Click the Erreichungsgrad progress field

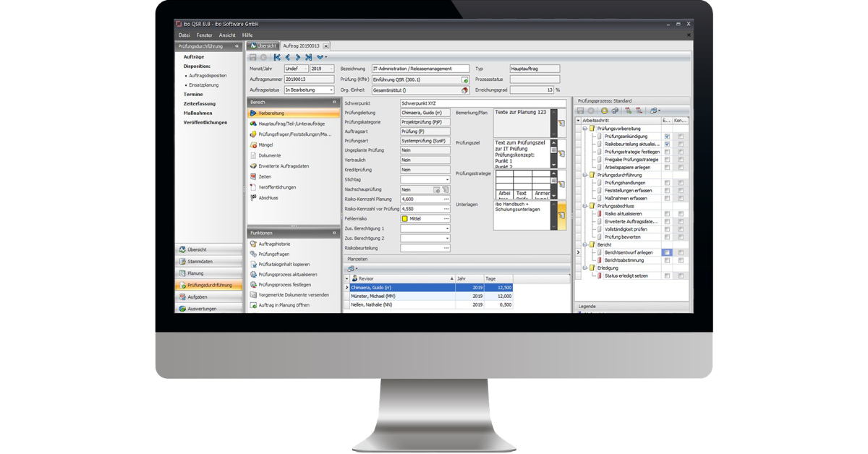point(532,90)
